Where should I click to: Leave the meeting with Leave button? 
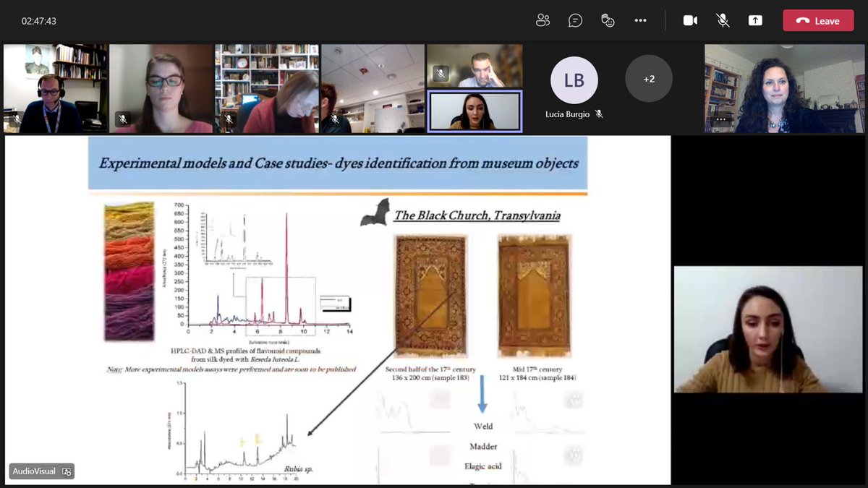(x=818, y=20)
